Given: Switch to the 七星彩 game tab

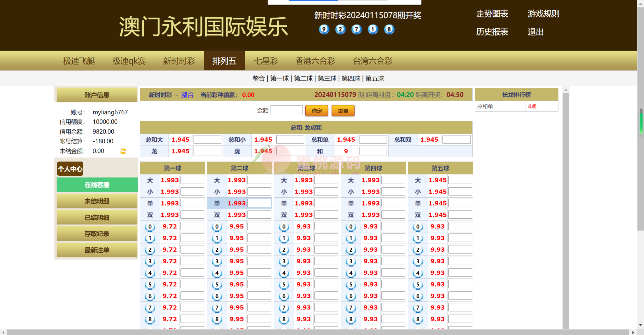Looking at the screenshot, I should [266, 61].
